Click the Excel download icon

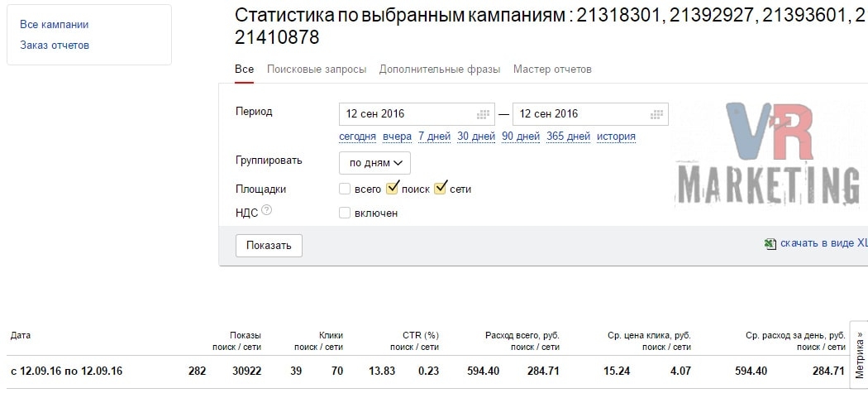pos(770,243)
